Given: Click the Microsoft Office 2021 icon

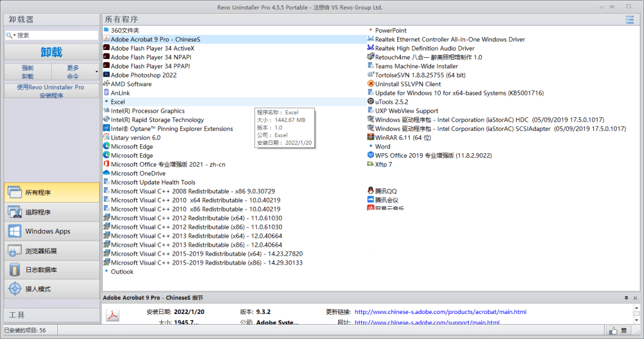Looking at the screenshot, I should click(106, 164).
